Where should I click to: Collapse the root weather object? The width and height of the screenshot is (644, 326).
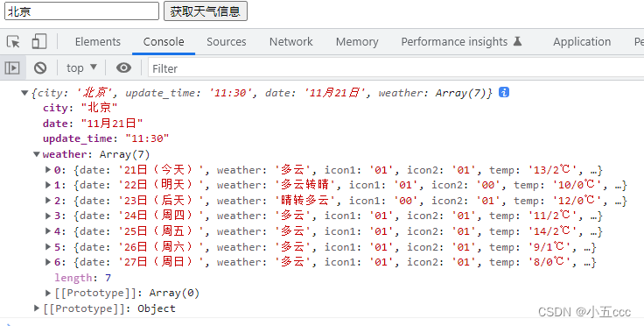tap(24, 93)
